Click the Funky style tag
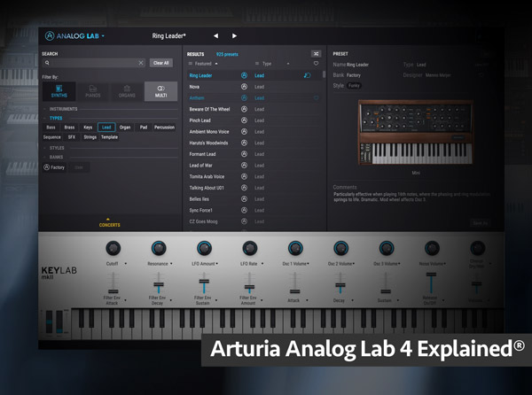The image size is (532, 395). tap(354, 86)
